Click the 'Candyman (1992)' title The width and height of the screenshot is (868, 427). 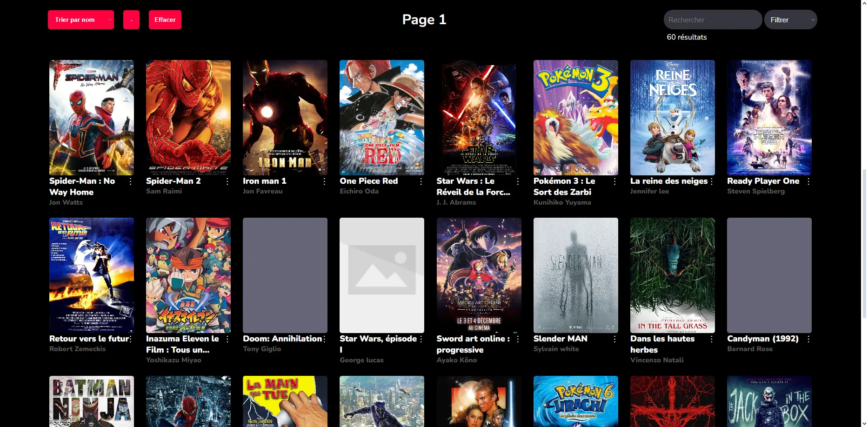(x=763, y=339)
